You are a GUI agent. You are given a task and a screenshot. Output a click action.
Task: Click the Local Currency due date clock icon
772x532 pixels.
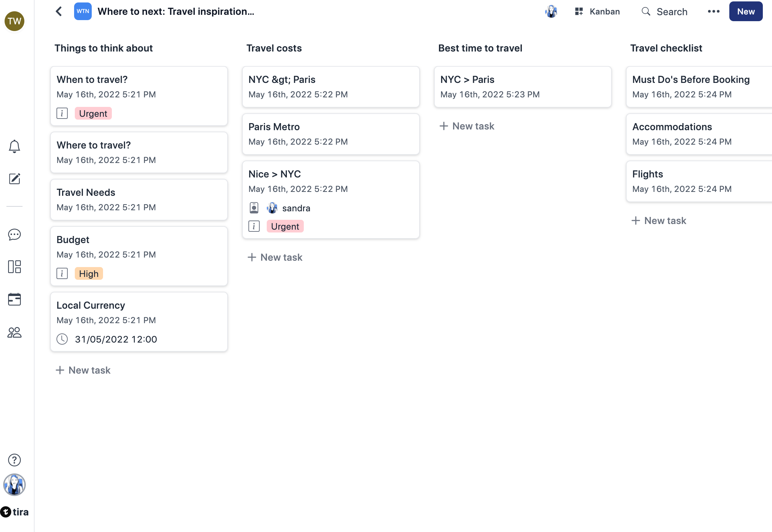coord(62,339)
